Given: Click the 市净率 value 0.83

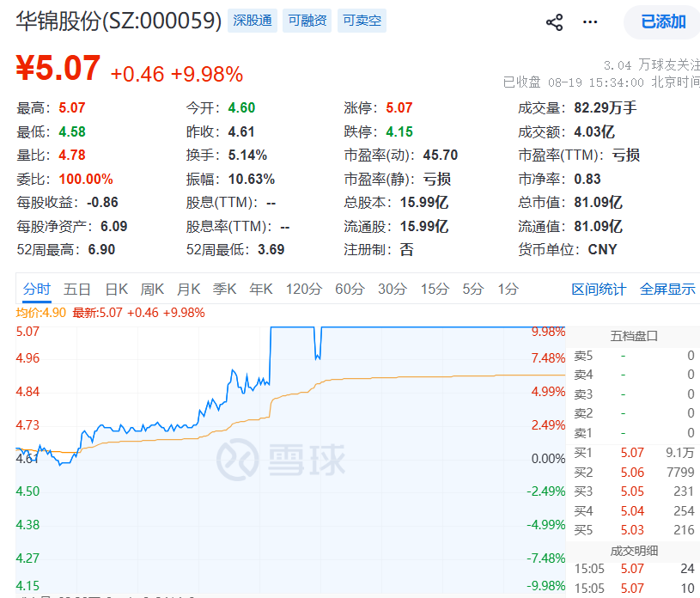Looking at the screenshot, I should [x=587, y=179].
